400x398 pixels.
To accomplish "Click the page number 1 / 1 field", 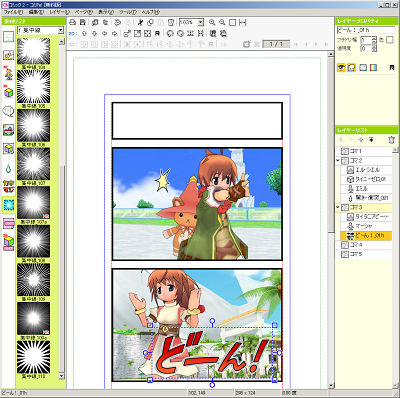I will pyautogui.click(x=276, y=44).
